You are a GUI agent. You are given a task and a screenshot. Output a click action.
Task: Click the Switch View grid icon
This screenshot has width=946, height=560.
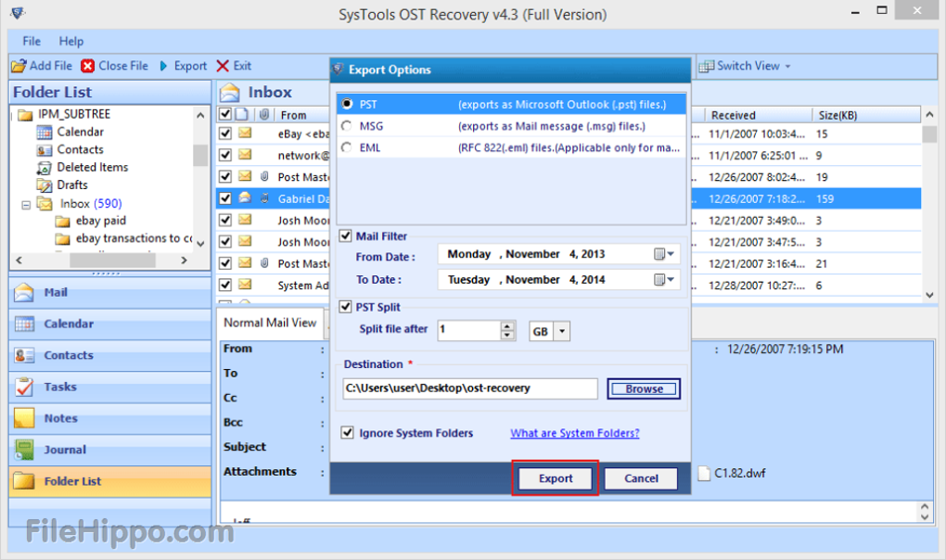click(x=706, y=66)
